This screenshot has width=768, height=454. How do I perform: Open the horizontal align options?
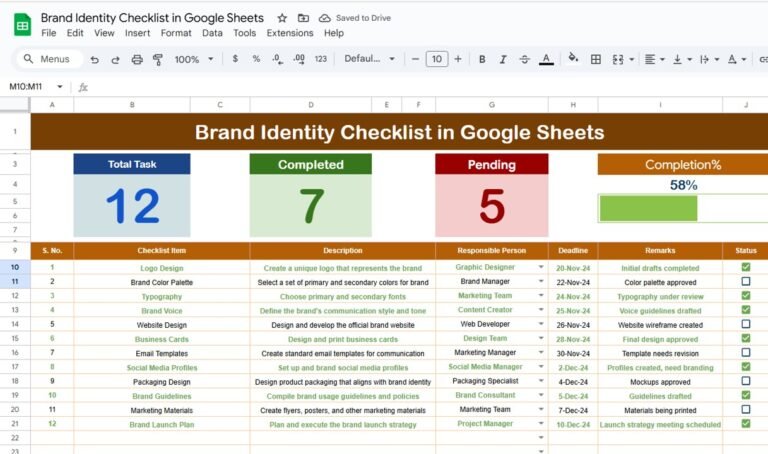654,59
